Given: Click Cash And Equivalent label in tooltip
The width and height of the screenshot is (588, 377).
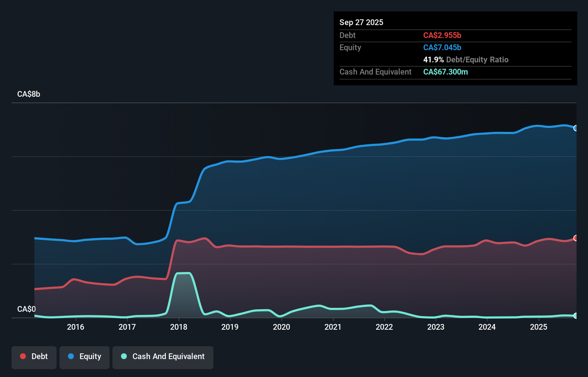Looking at the screenshot, I should click(x=375, y=72).
